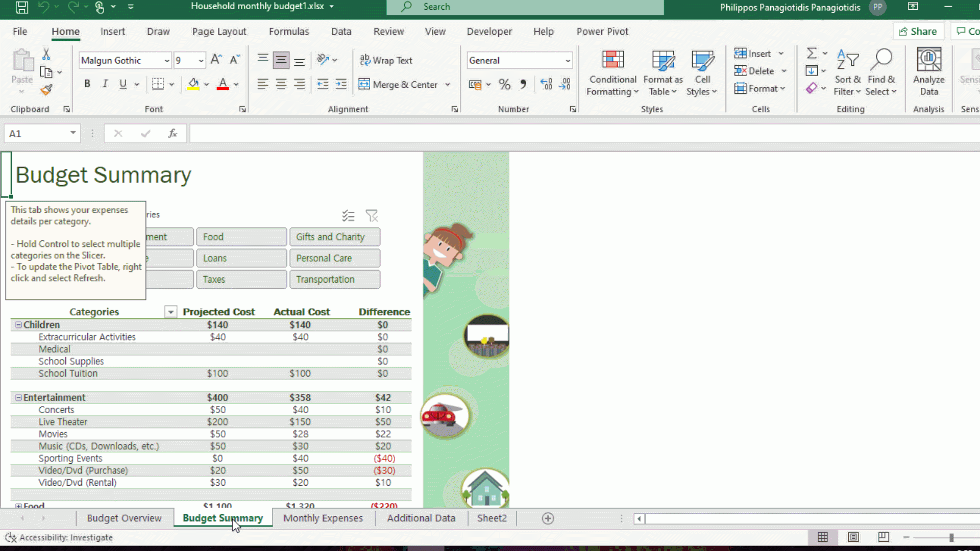Select the Gifts and Charity slicer button
980x551 pixels.
[334, 237]
